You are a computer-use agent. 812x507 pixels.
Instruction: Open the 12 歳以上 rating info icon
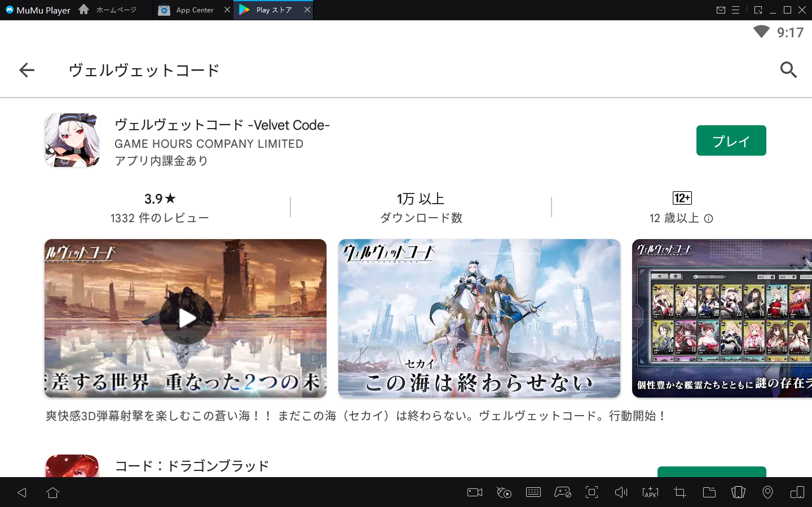(x=709, y=218)
